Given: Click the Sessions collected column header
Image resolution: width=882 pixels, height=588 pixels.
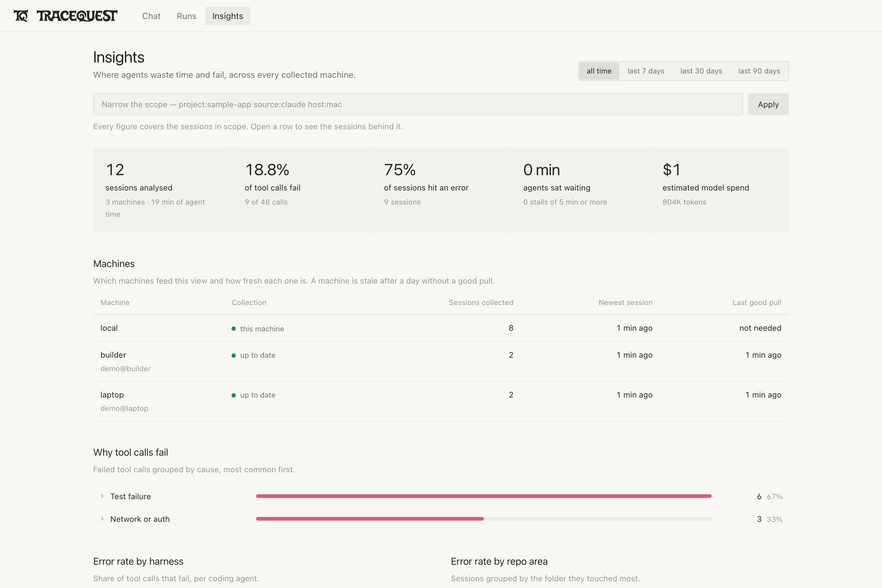Looking at the screenshot, I should click(481, 303).
